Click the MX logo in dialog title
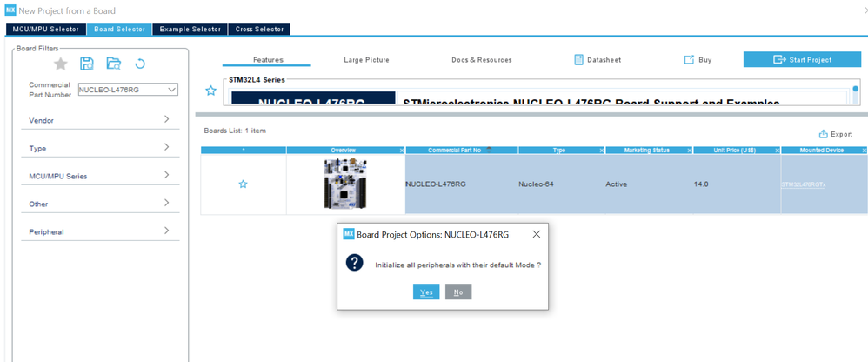 click(349, 234)
